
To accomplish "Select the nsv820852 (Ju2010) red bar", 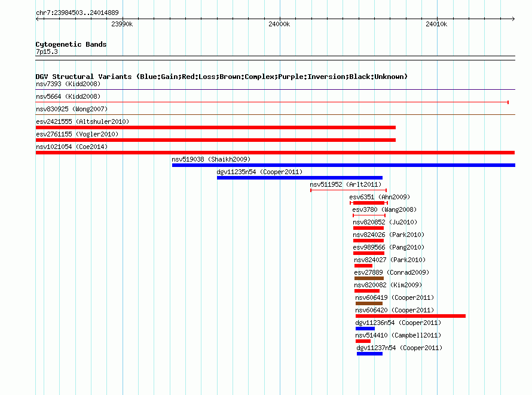I will point(368,228).
